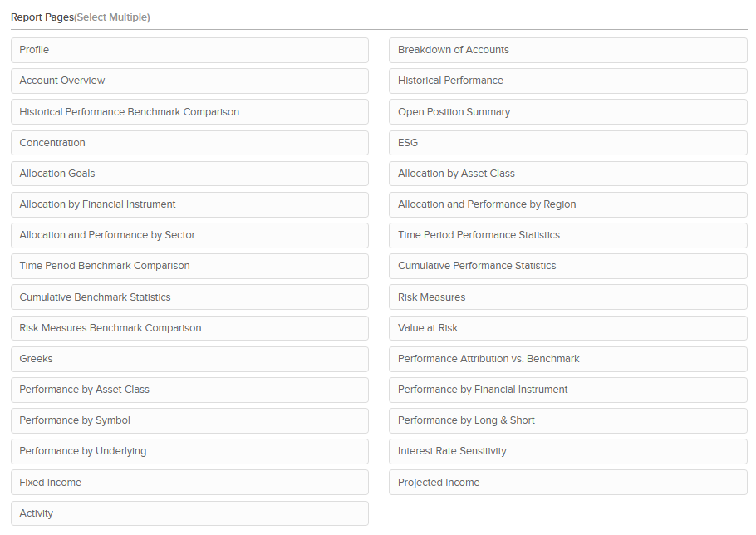Enable Historical Performance Benchmark Comparison page

click(189, 112)
